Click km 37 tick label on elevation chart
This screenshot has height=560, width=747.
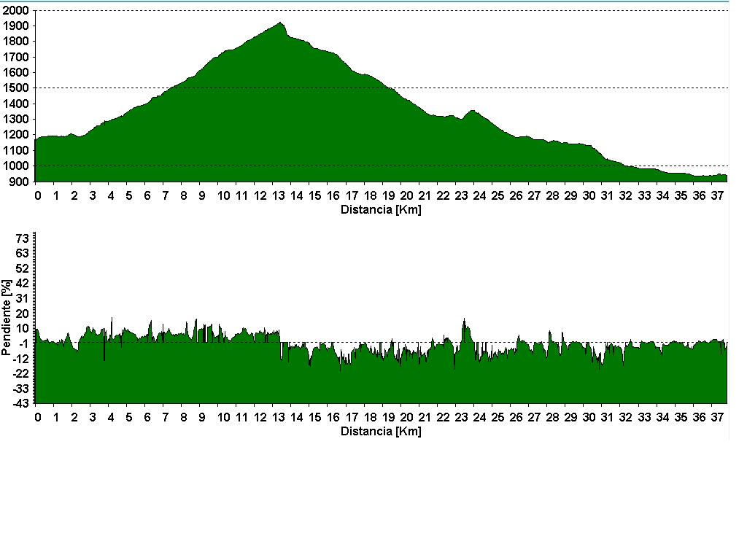tap(717, 195)
